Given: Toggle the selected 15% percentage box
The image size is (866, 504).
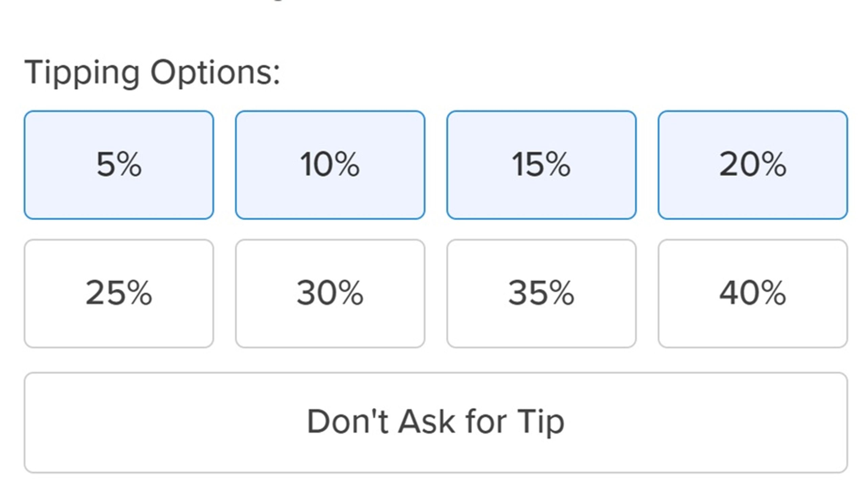Looking at the screenshot, I should point(541,165).
